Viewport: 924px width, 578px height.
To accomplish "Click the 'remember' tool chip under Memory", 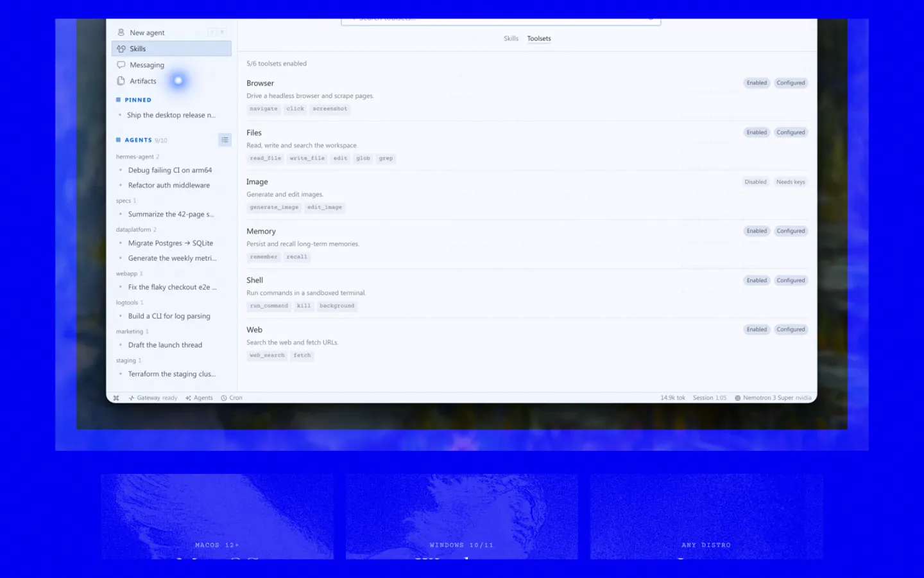I will [264, 257].
